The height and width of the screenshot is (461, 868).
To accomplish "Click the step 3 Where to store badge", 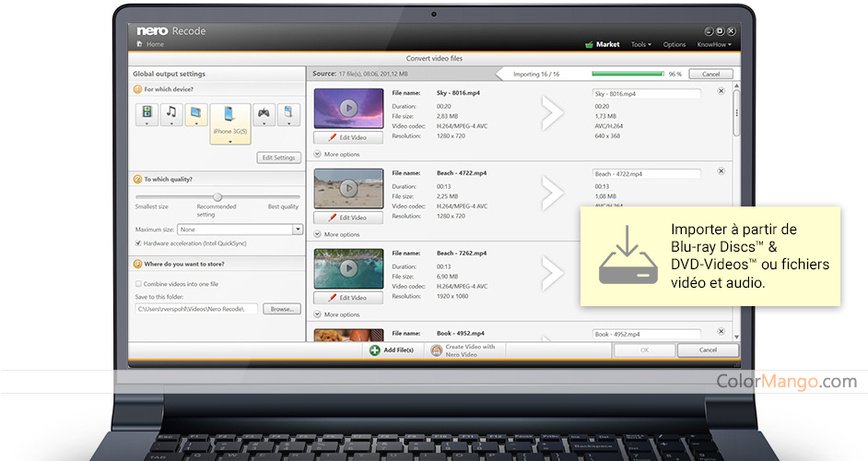I will pyautogui.click(x=138, y=264).
